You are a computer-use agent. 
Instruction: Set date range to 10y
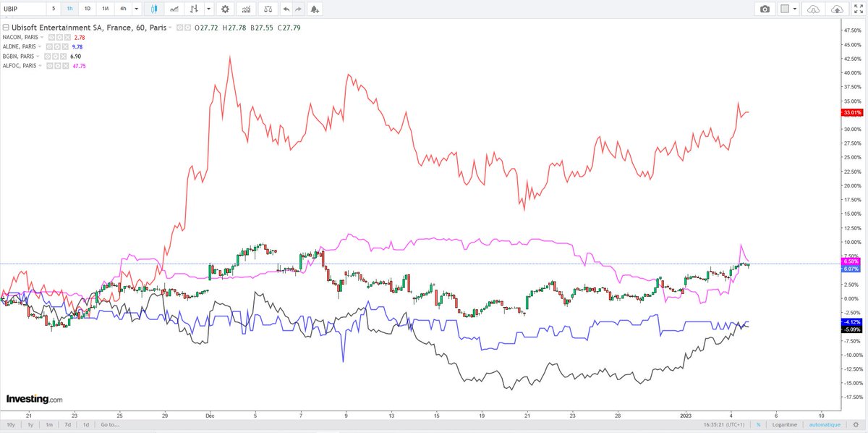tap(10, 425)
